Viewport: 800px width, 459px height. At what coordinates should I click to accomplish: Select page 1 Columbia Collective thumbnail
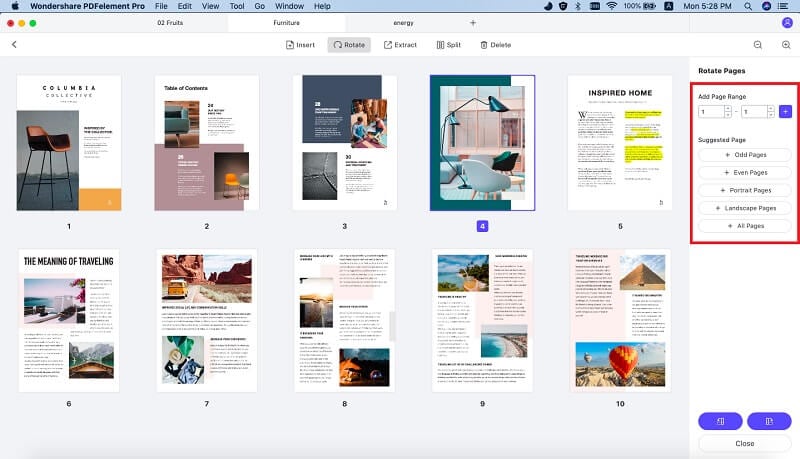pyautogui.click(x=69, y=143)
